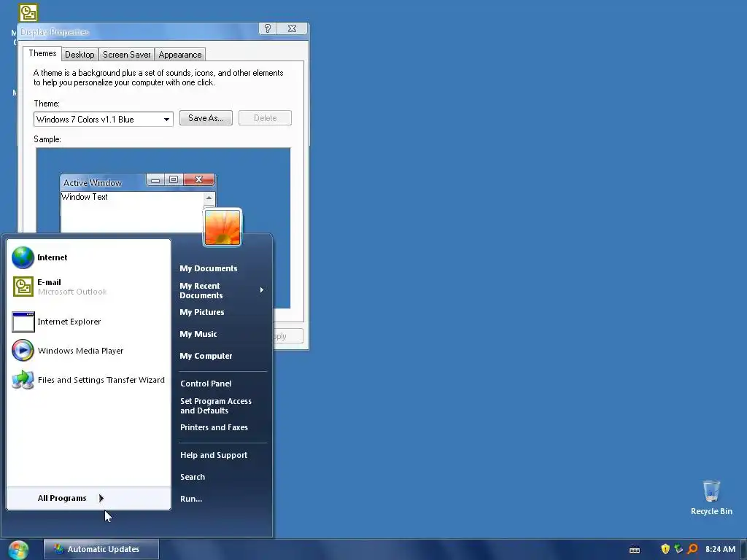
Task: Open Help and Support
Action: point(214,455)
